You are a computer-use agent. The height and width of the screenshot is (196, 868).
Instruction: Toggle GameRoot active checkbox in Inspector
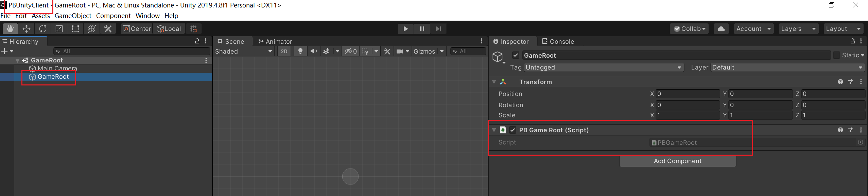(x=516, y=55)
